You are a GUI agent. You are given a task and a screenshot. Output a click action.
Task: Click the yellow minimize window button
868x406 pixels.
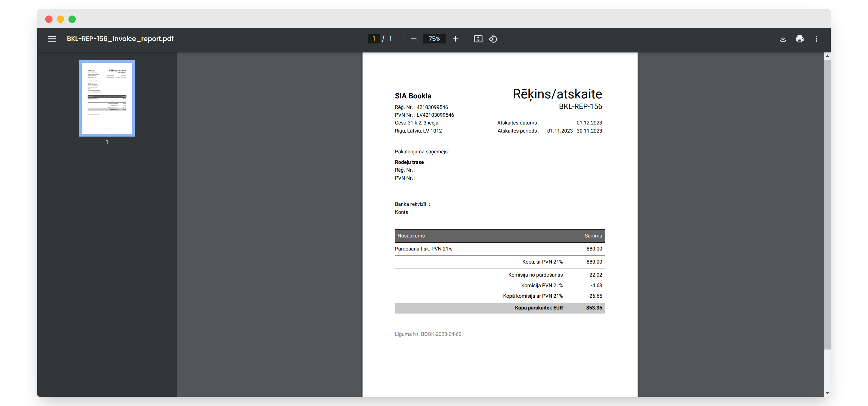click(60, 19)
